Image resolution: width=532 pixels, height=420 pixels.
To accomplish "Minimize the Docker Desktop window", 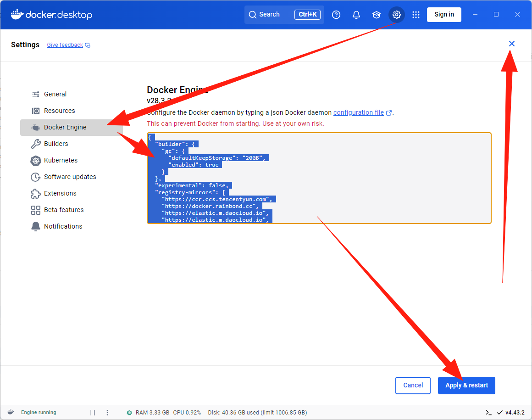I will pyautogui.click(x=475, y=15).
